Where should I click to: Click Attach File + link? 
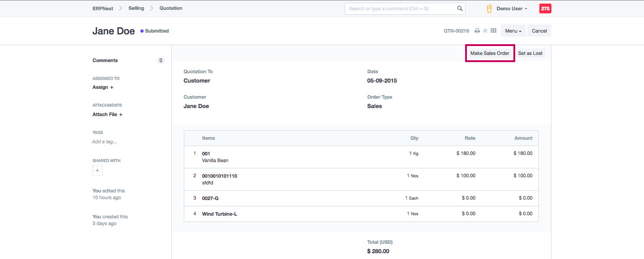(107, 114)
